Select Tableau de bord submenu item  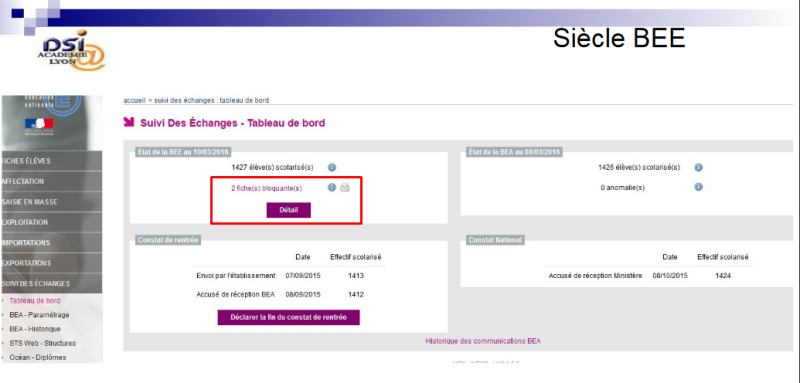click(35, 301)
